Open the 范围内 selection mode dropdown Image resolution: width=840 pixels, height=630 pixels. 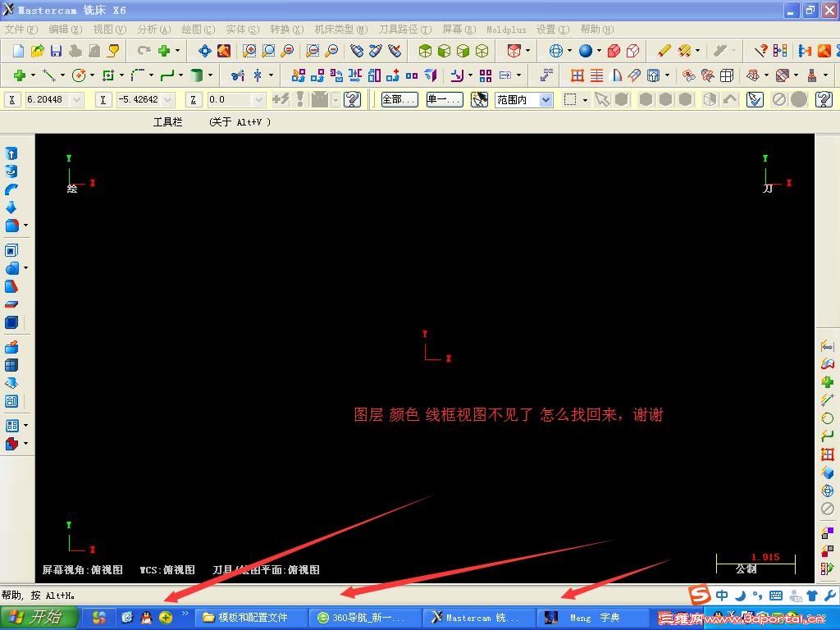(546, 99)
